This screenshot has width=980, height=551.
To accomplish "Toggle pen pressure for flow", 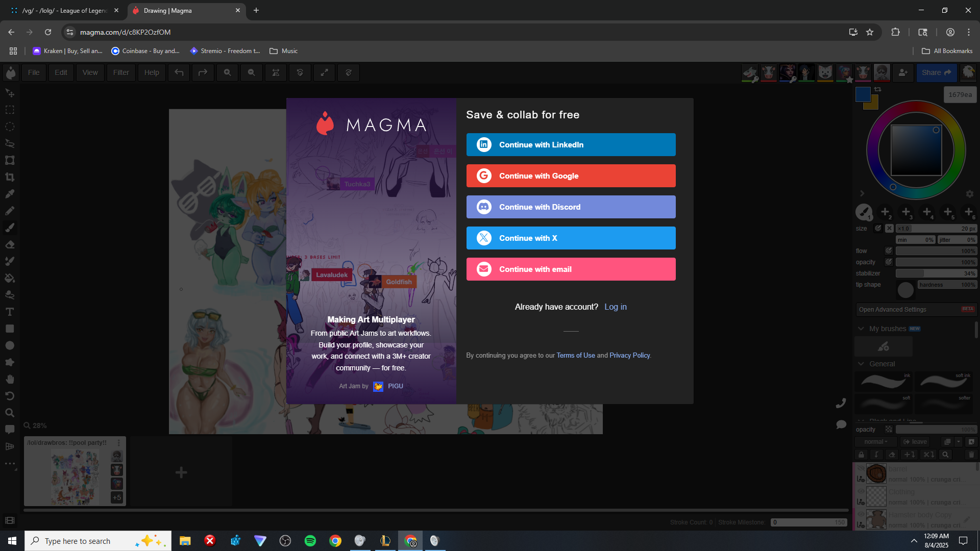I will point(889,251).
